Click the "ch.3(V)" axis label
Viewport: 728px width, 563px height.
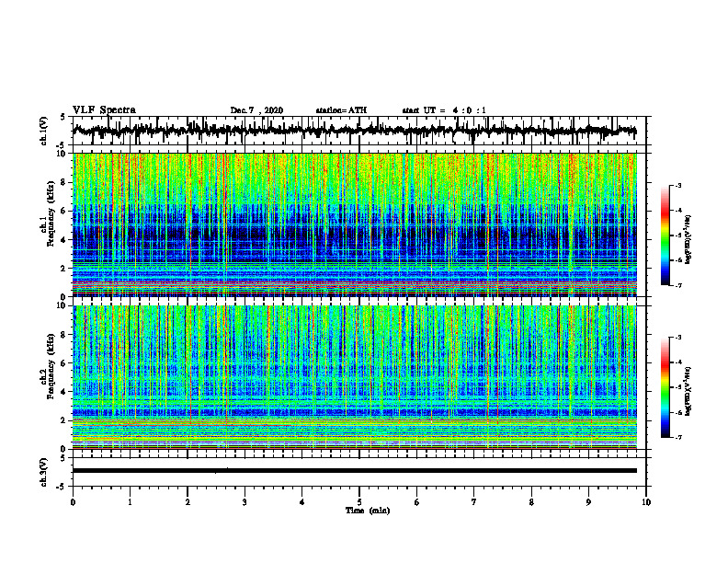click(44, 473)
